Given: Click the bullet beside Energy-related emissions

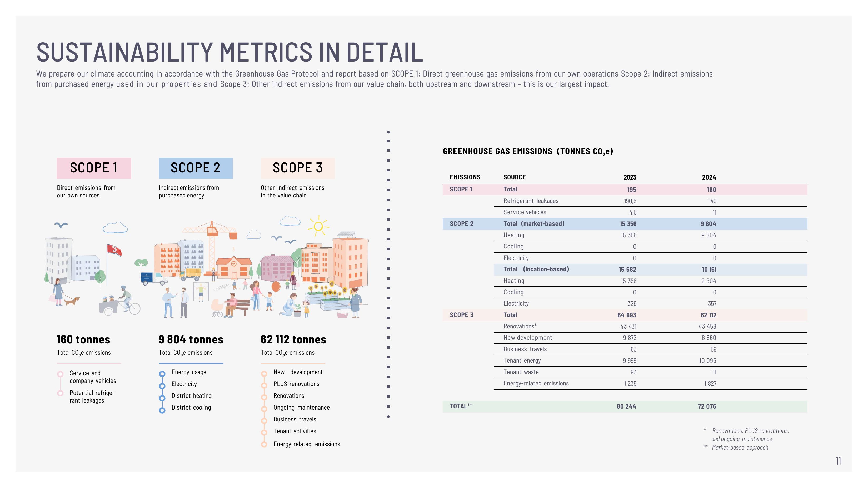Looking at the screenshot, I should click(264, 444).
